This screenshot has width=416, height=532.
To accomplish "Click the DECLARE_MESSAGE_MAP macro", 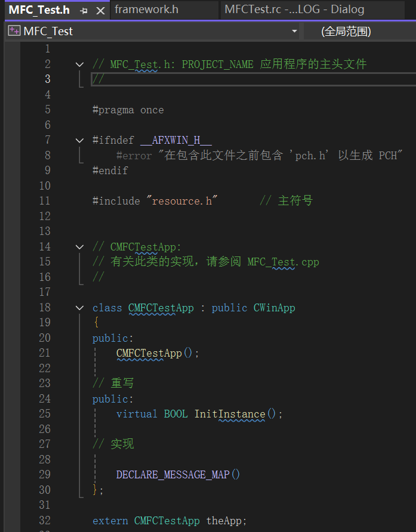I will tap(173, 474).
